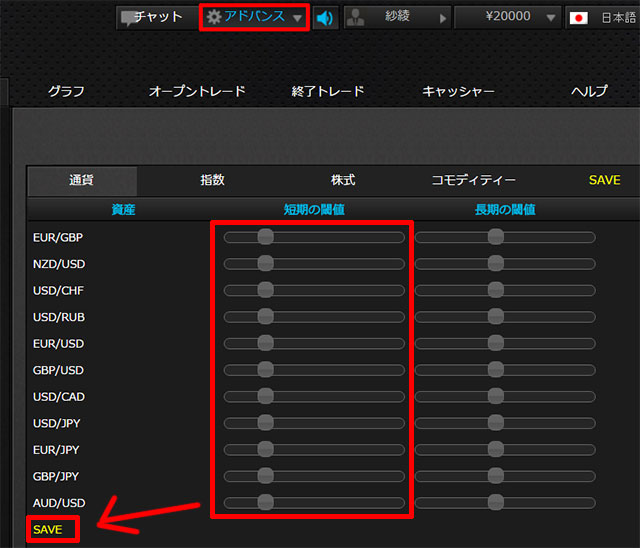Select the USD/JPY asset label
Viewport: 640px width, 548px height.
coord(57,423)
